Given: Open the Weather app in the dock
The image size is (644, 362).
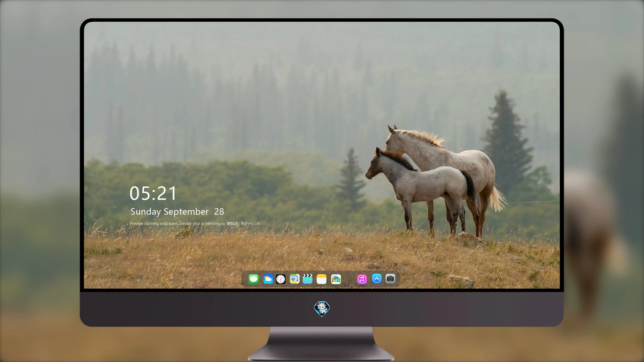Looking at the screenshot, I should [x=268, y=279].
